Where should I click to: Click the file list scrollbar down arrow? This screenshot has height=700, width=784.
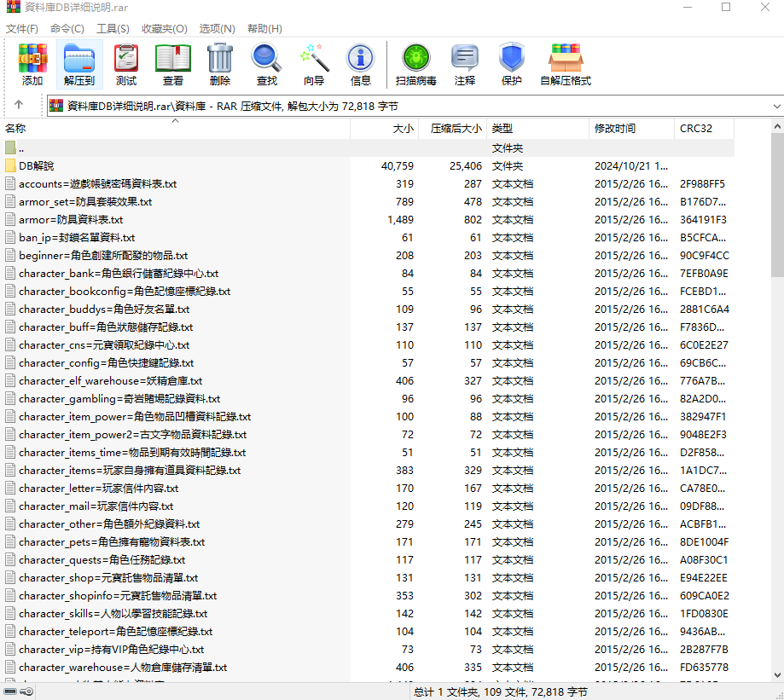[x=777, y=675]
